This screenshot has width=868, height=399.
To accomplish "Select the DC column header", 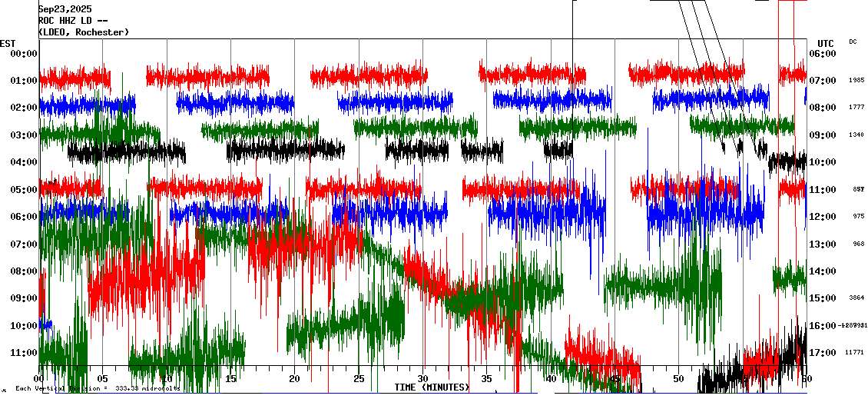I will point(853,42).
